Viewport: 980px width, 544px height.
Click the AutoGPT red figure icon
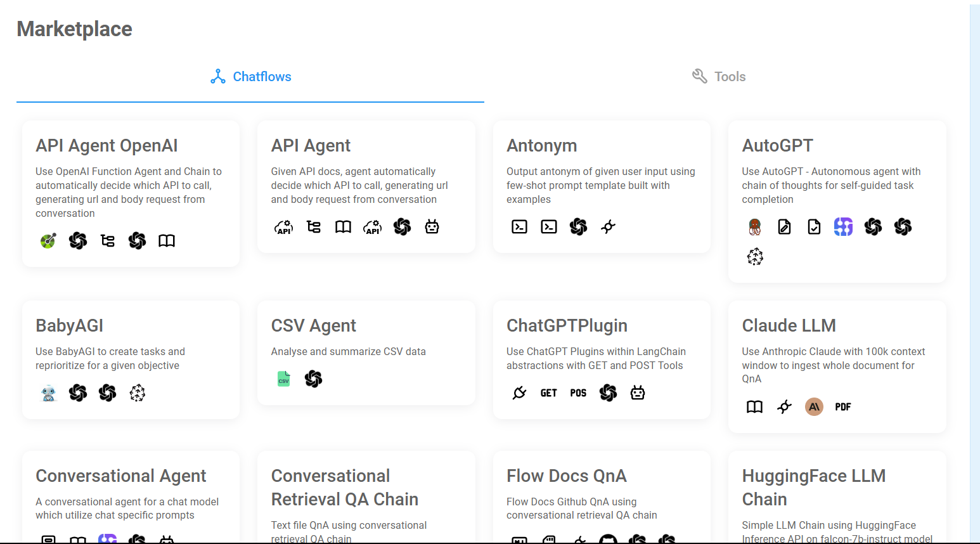tap(755, 227)
